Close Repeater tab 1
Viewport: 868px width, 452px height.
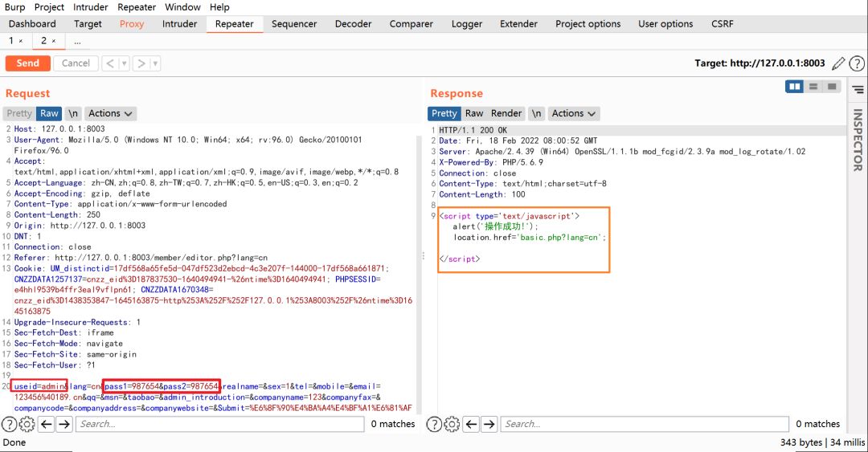point(21,41)
